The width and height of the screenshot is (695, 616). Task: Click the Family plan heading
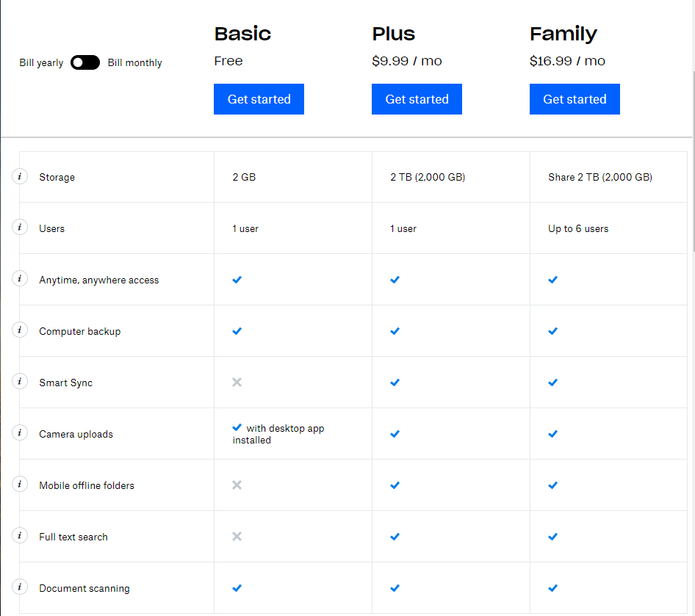563,34
